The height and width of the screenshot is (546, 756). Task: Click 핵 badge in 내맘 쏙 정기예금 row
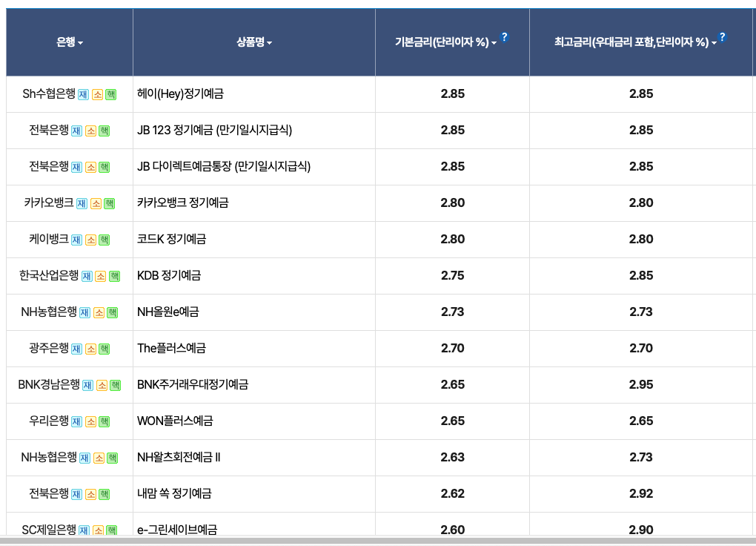[x=105, y=494]
